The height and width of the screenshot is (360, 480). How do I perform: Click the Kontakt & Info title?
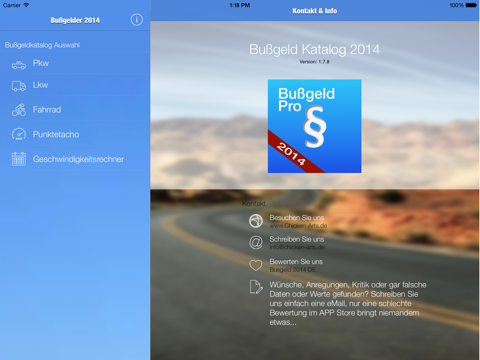point(315,11)
